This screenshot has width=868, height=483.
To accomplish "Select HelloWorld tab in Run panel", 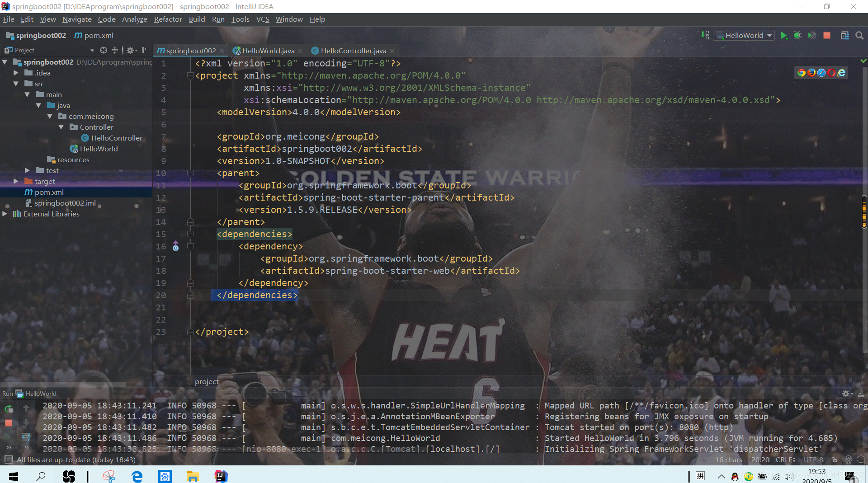I will coord(36,394).
